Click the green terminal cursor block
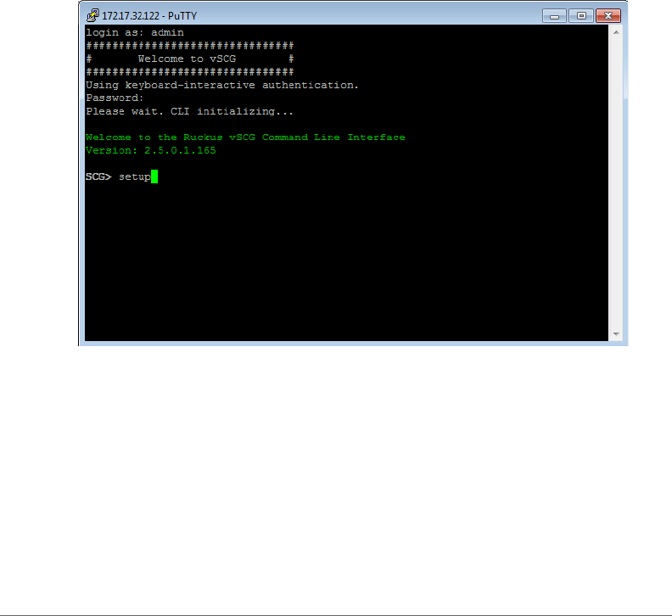 (154, 176)
